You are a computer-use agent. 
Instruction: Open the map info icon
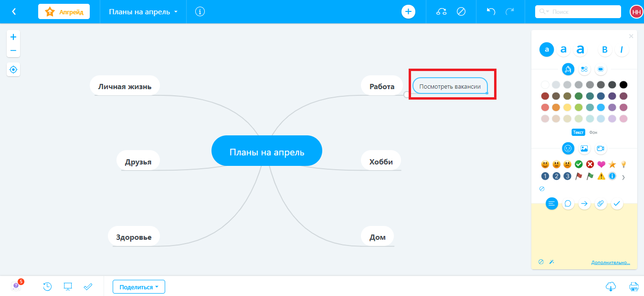click(200, 11)
